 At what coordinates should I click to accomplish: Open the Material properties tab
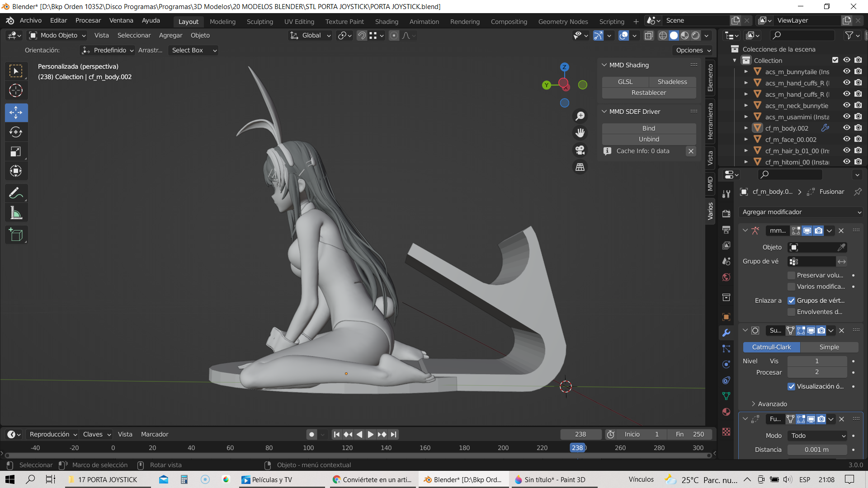[726, 412]
